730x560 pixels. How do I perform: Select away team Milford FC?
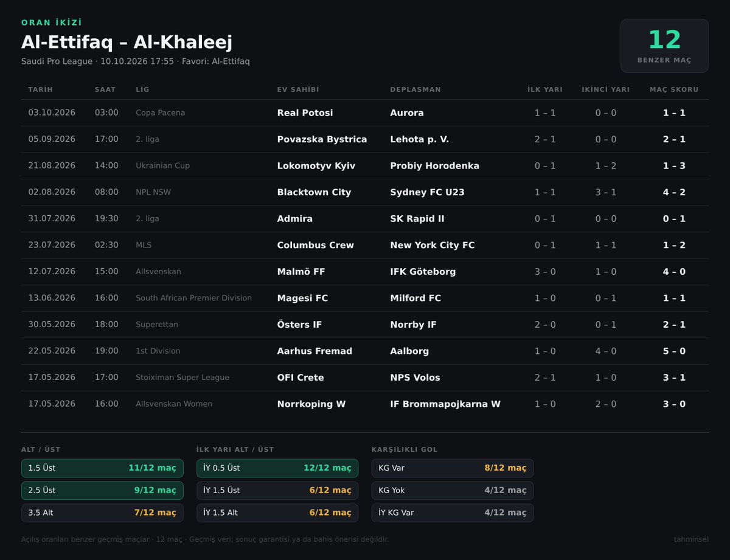416,298
